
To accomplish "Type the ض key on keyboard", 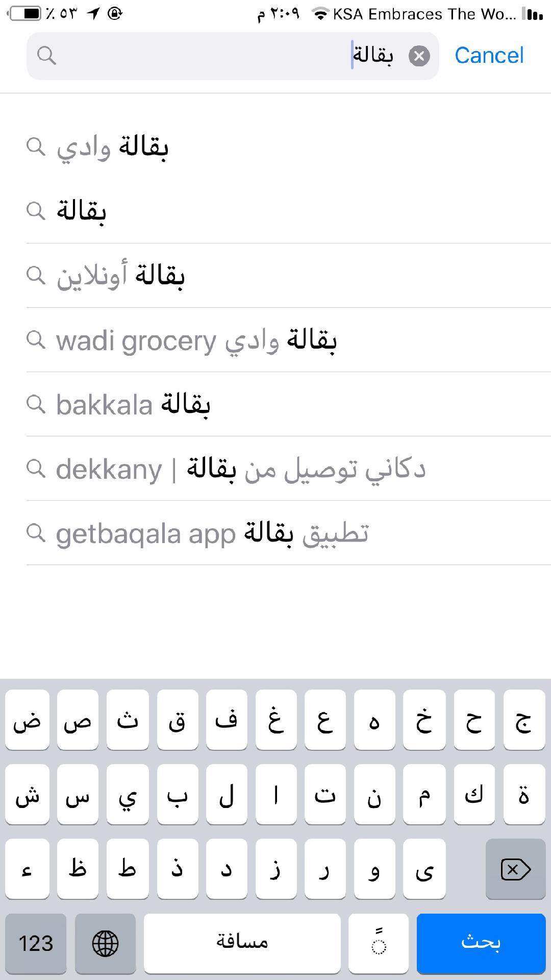I will pos(27,720).
